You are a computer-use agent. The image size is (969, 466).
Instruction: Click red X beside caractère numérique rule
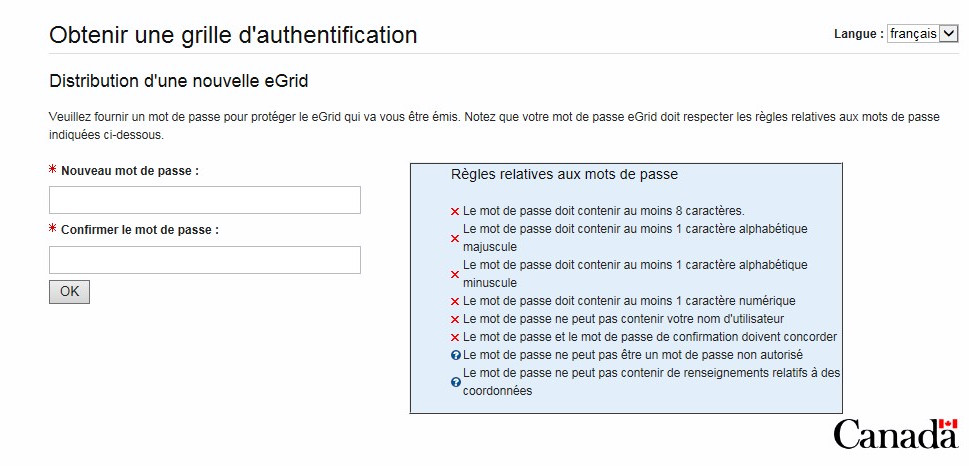tap(455, 301)
